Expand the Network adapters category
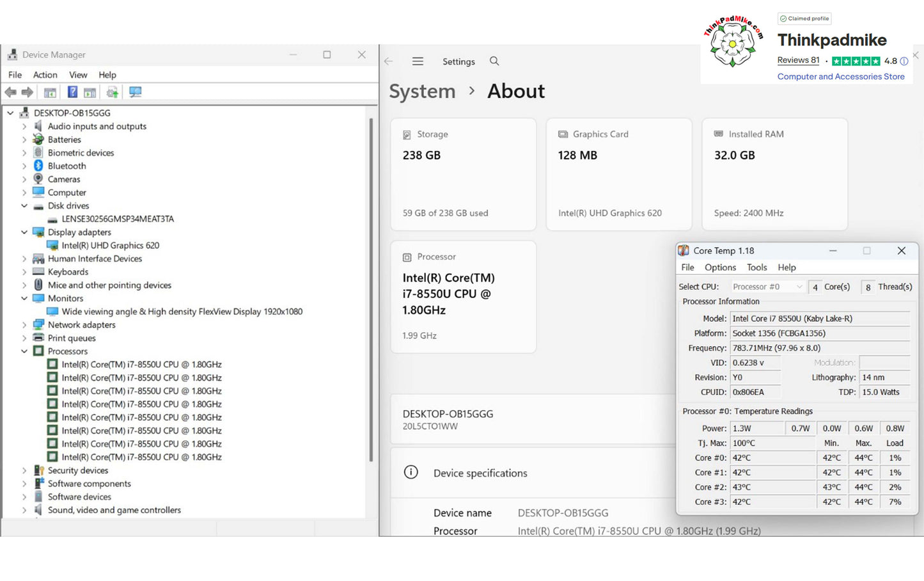924x581 pixels. 24,325
